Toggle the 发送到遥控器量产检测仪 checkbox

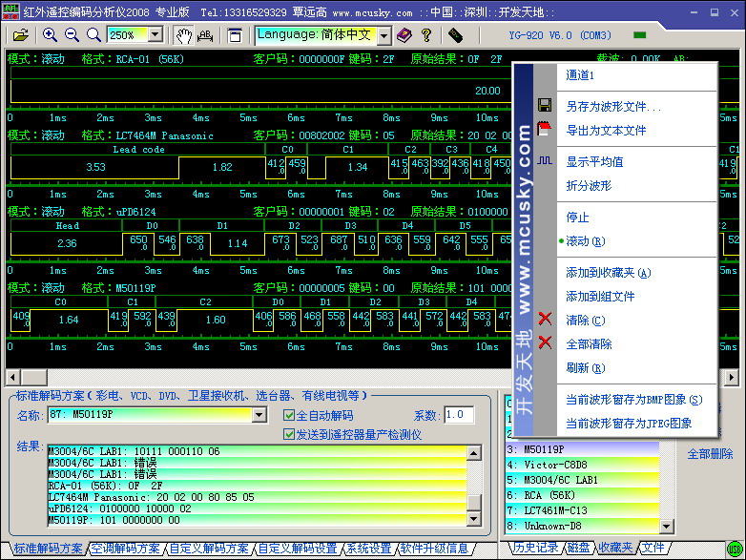click(290, 434)
